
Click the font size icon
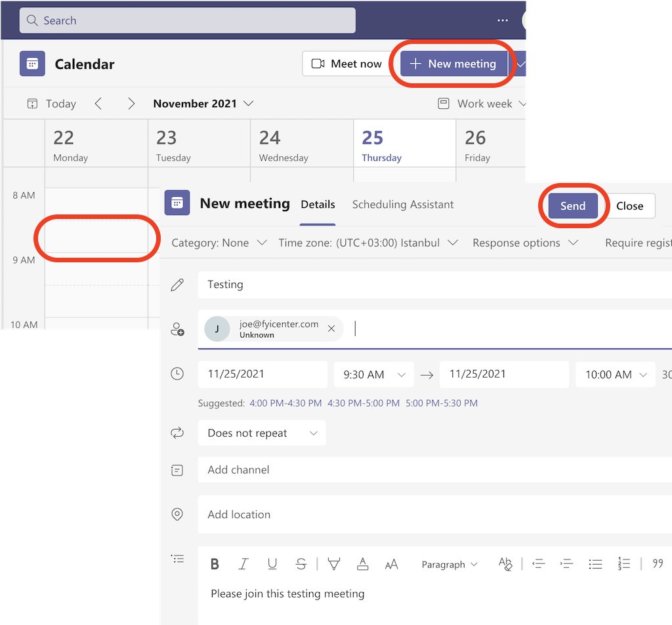(x=392, y=564)
